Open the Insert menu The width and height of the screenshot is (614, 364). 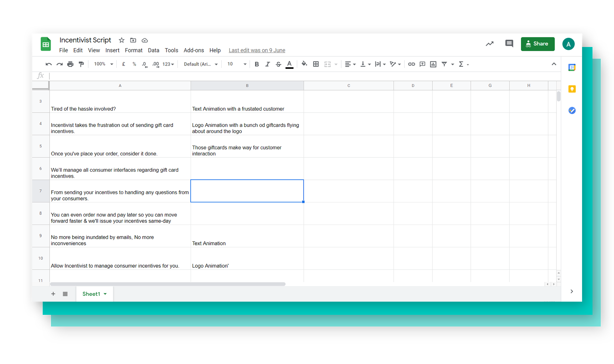point(112,50)
